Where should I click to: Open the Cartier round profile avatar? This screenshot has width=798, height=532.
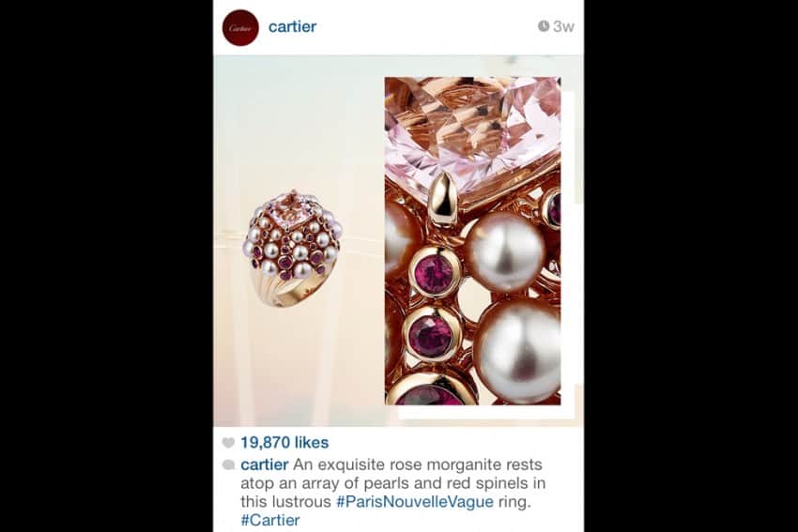click(240, 27)
